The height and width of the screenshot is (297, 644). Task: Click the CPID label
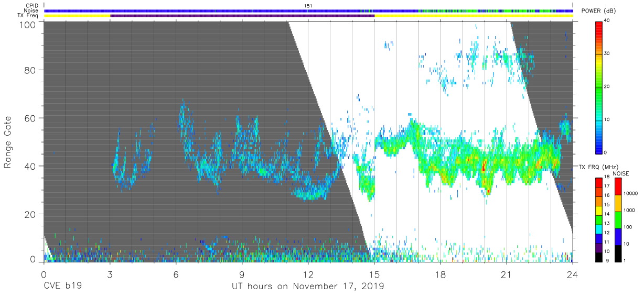click(x=32, y=6)
